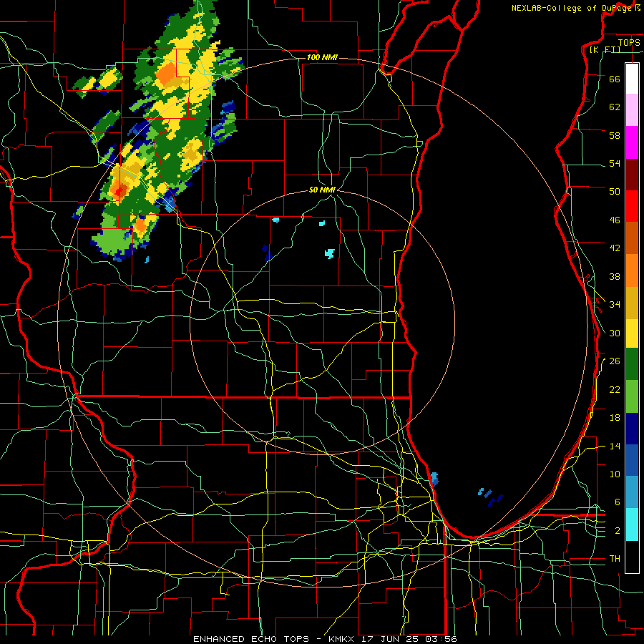Click the bright red legend color band
The width and height of the screenshot is (644, 644).
point(632,206)
